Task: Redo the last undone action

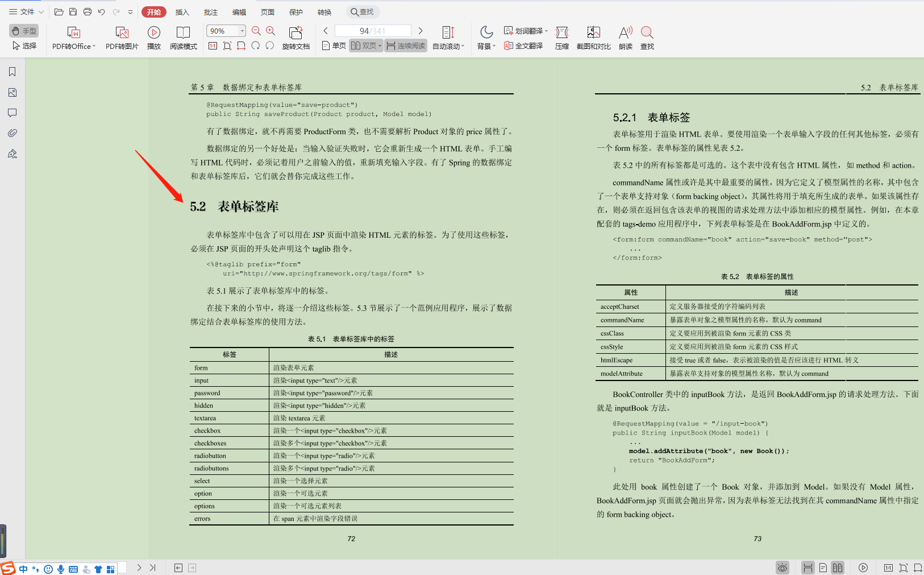Action: (116, 12)
